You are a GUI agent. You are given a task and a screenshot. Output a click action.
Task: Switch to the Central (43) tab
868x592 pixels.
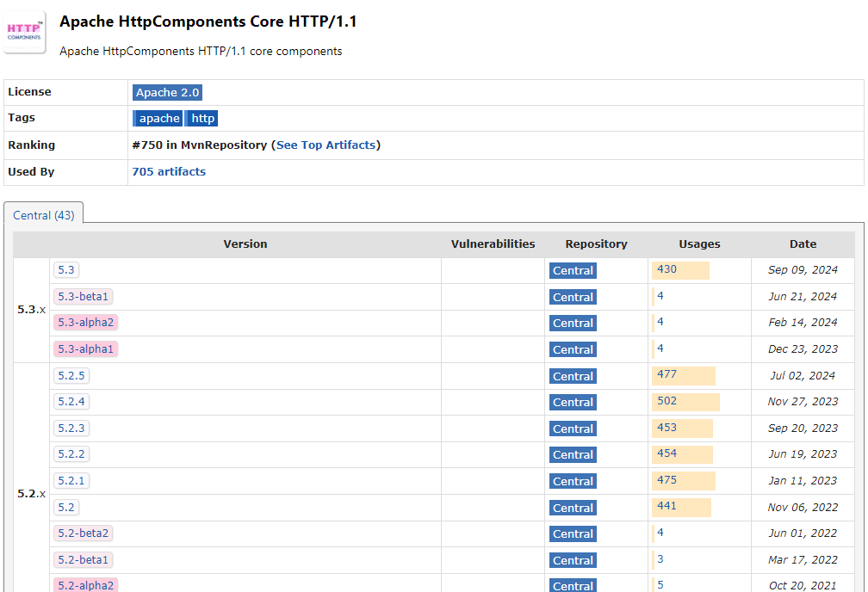point(44,215)
